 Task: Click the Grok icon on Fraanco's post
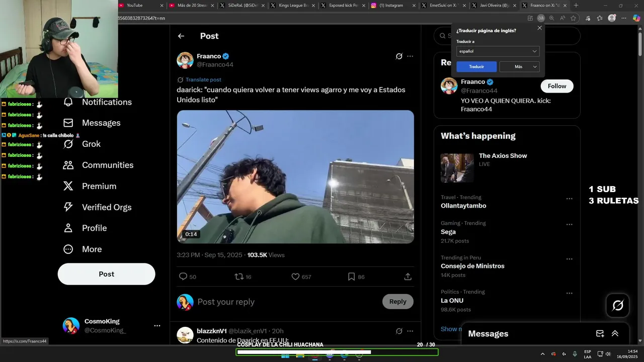coord(399,56)
